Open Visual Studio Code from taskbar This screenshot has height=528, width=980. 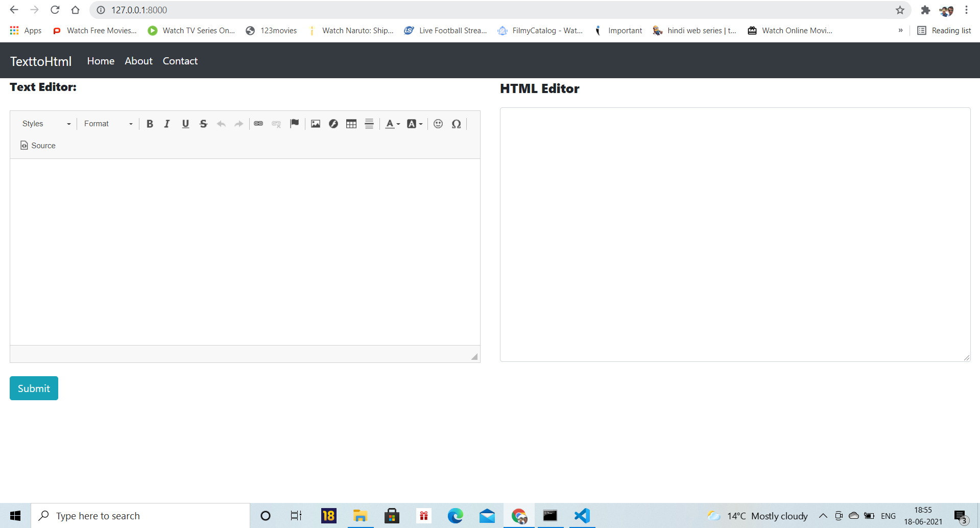[x=582, y=516]
